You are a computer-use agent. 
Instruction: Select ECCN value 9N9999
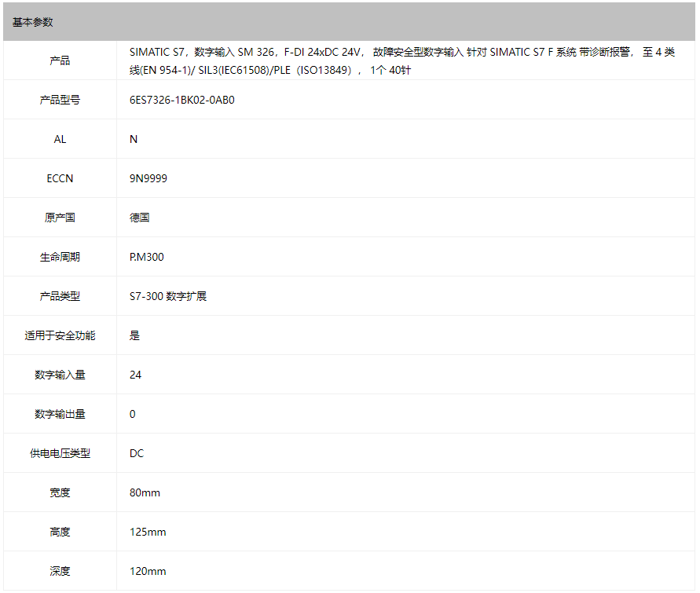pos(148,178)
